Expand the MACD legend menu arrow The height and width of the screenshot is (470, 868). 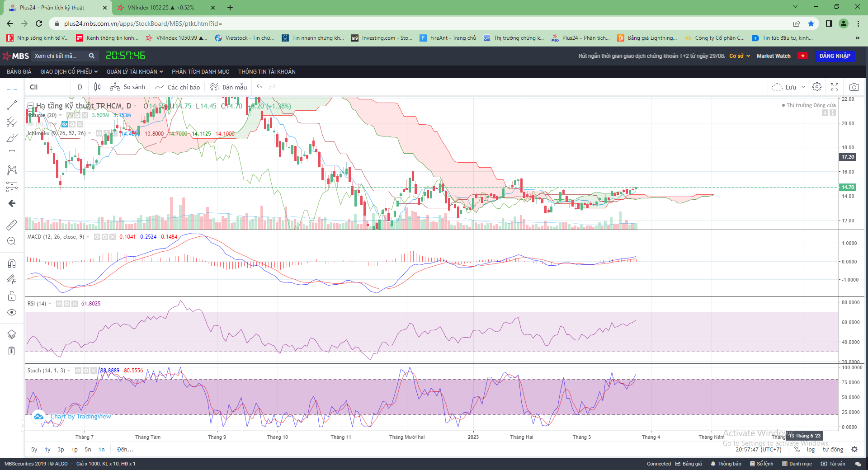[x=88, y=237]
